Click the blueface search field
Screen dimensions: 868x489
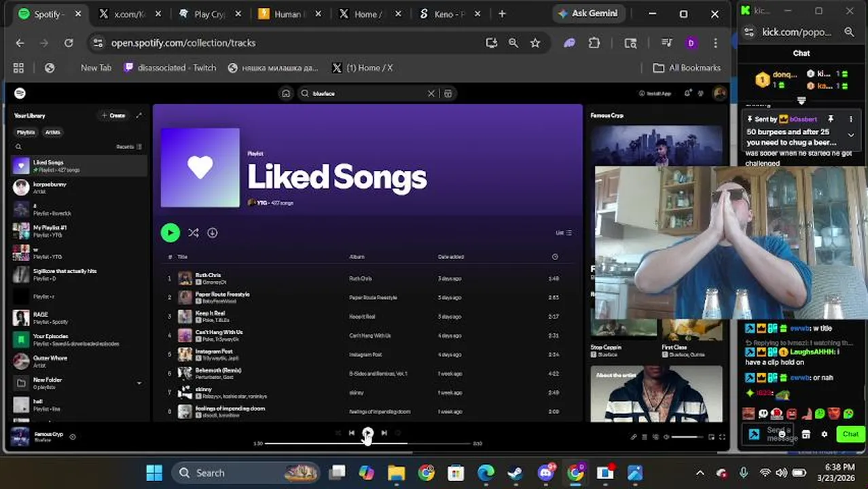(367, 94)
